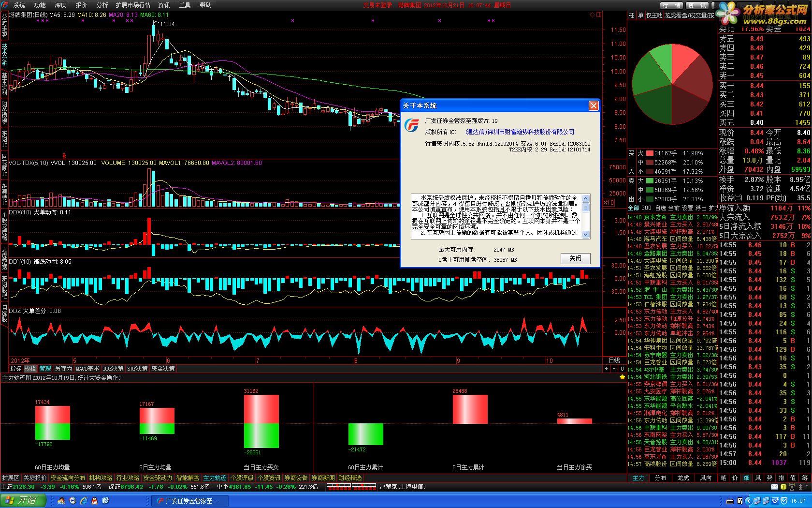Screen dimensions: 812x508
Task: Click the yellow upload arrow status icon
Action: point(783,487)
